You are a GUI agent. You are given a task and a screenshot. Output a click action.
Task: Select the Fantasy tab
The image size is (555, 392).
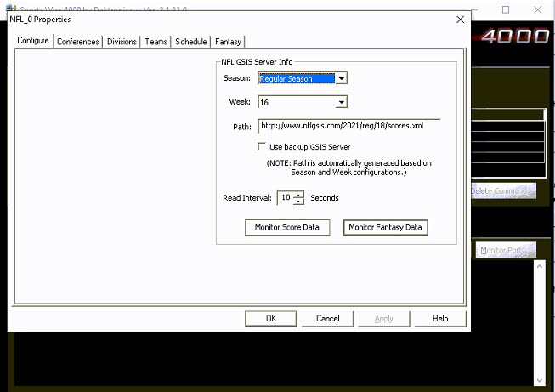coord(228,42)
